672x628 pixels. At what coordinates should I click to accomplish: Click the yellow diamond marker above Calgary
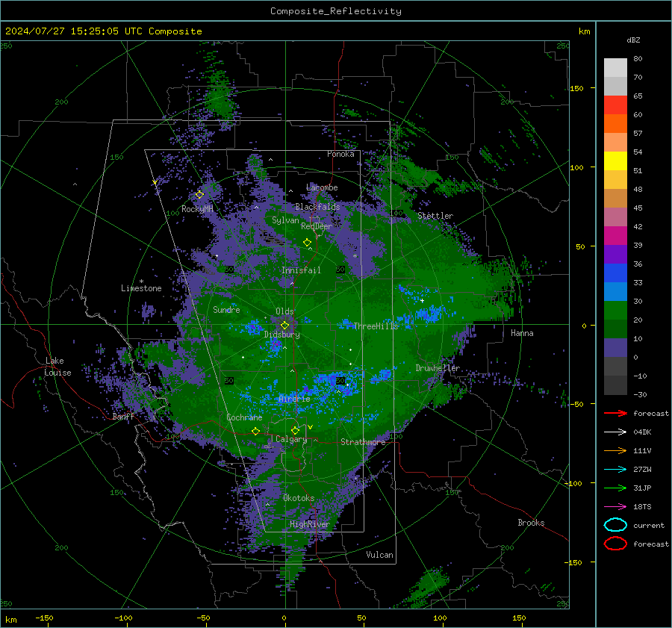click(x=295, y=430)
